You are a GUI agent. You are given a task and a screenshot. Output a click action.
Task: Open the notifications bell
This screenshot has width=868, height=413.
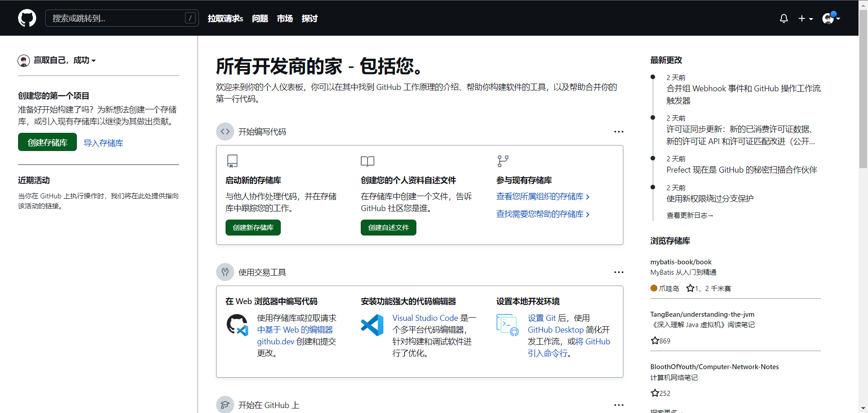tap(784, 19)
